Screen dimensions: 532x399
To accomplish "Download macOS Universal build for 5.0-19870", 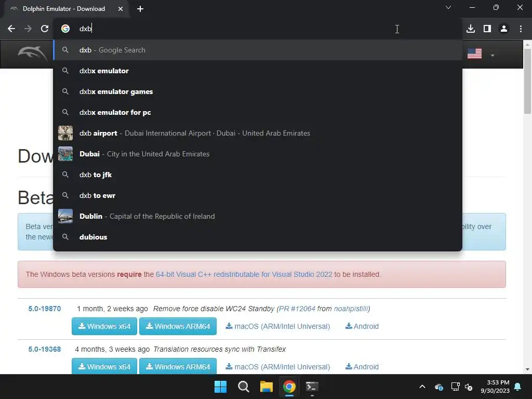I will (x=278, y=326).
